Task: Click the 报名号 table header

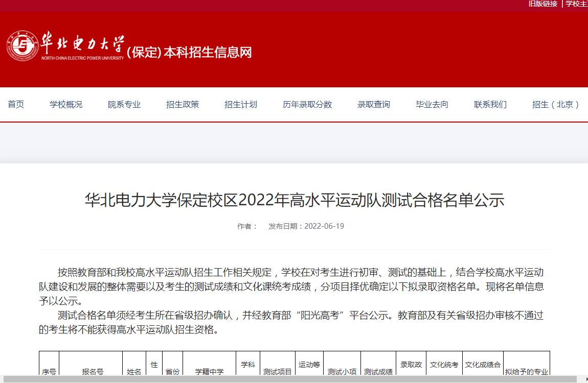Action: coord(93,372)
